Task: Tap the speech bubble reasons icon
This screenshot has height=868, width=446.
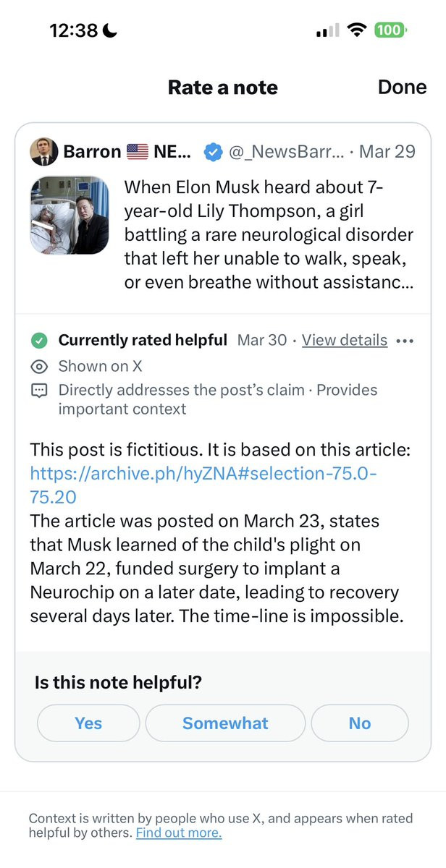Action: pyautogui.click(x=39, y=391)
